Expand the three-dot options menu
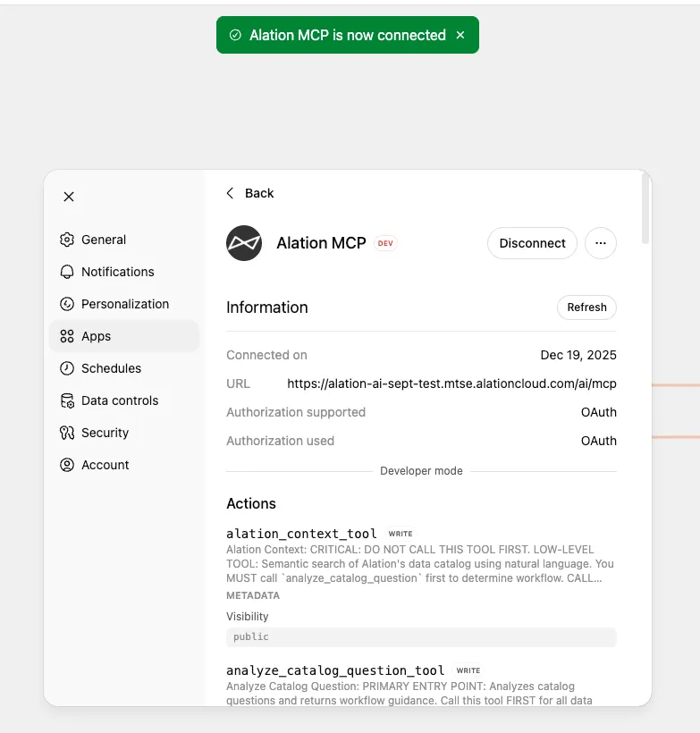Image resolution: width=700 pixels, height=733 pixels. [600, 243]
